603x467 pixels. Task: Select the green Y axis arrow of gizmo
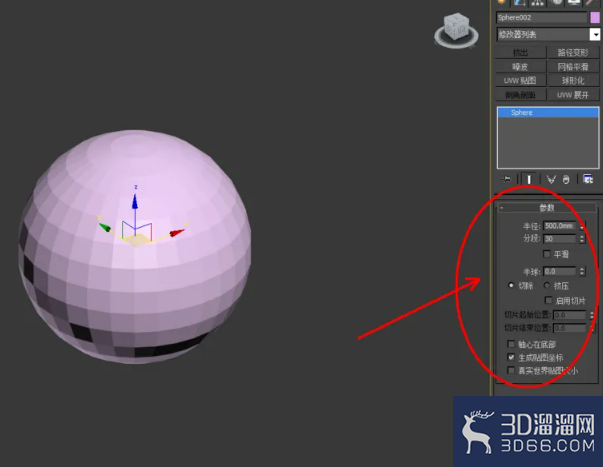click(105, 227)
